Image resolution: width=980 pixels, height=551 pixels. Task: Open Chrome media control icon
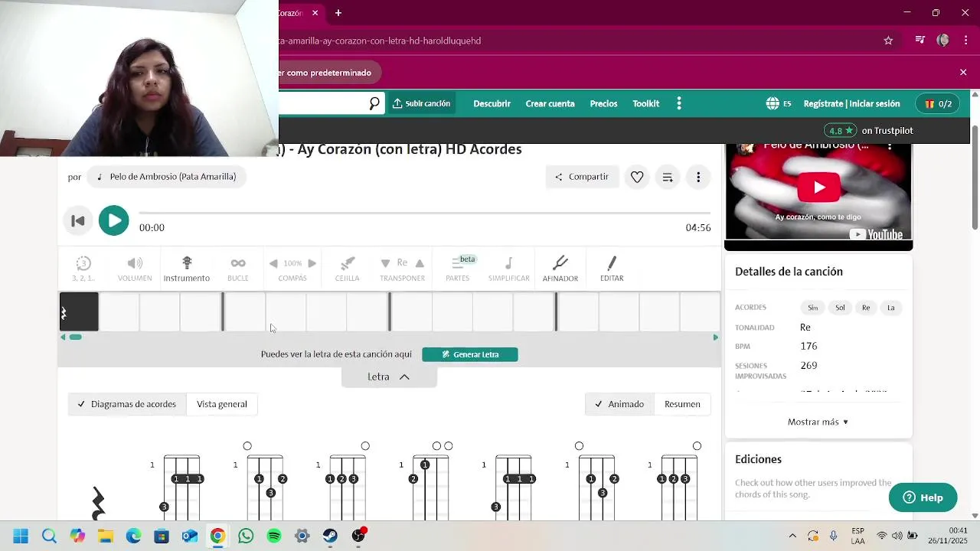click(920, 41)
